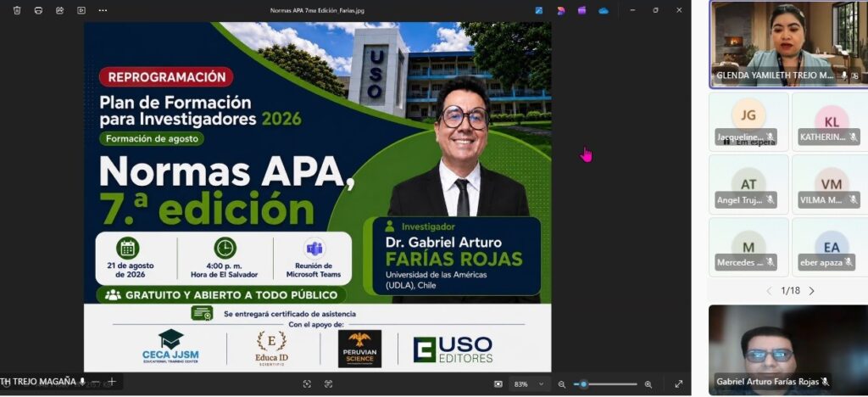The width and height of the screenshot is (868, 397).
Task: Select Glenda Yamileth Trejo video tile
Action: click(x=789, y=44)
